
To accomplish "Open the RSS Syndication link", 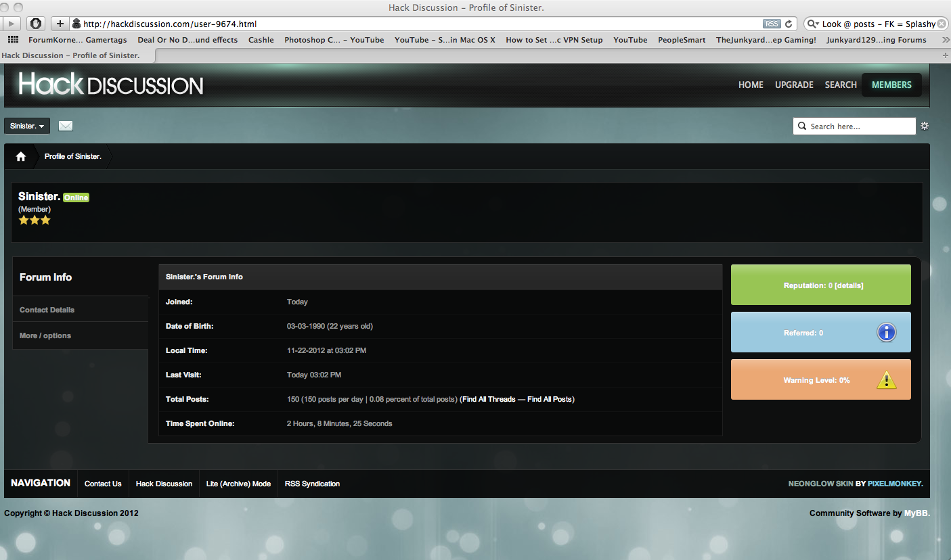I will [x=312, y=484].
